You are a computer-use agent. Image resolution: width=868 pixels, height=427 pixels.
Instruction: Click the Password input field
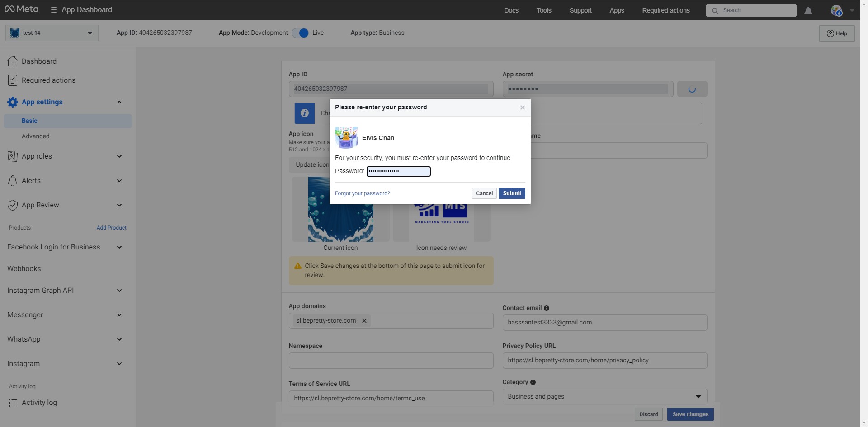[398, 171]
